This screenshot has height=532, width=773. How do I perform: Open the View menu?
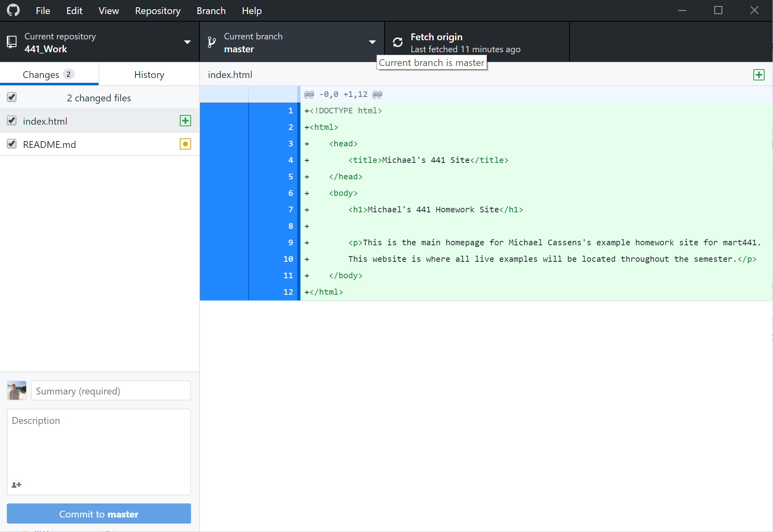coord(109,11)
